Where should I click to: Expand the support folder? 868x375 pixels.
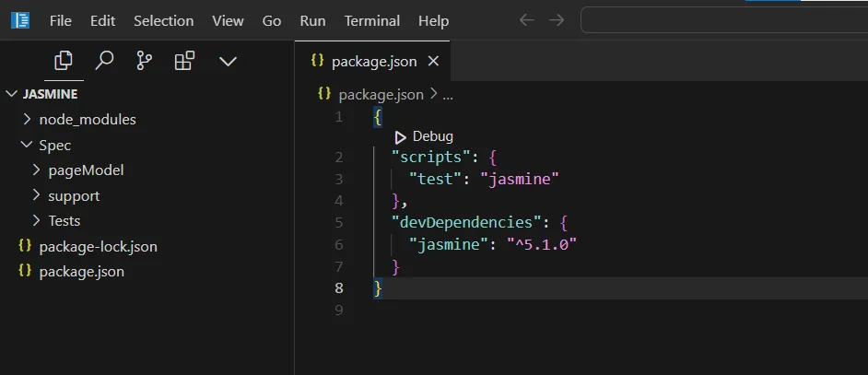pyautogui.click(x=37, y=195)
